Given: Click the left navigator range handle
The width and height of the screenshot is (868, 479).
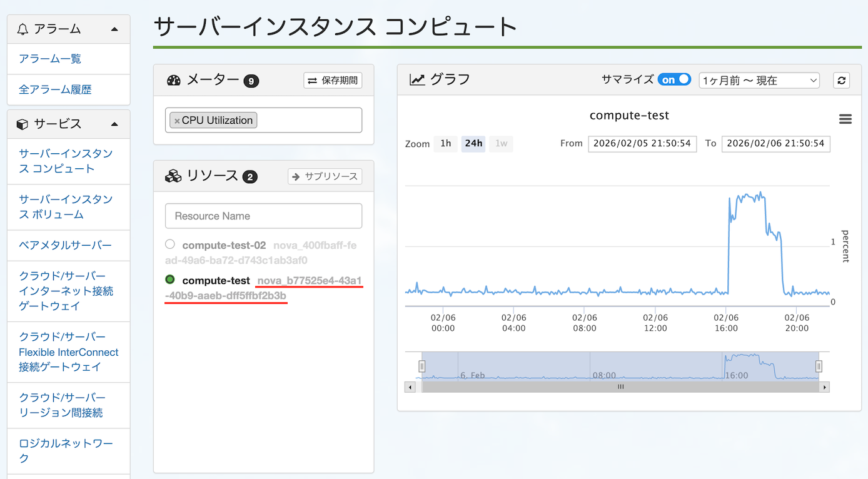Looking at the screenshot, I should [421, 366].
